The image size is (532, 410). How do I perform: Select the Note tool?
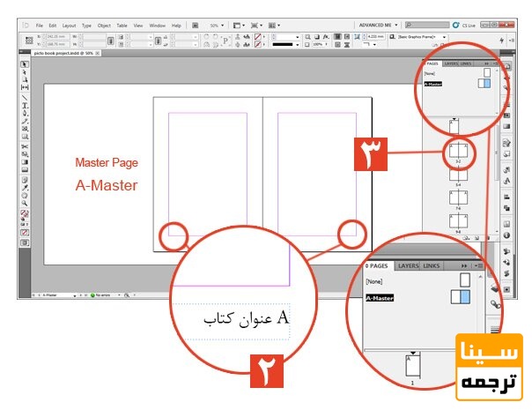[25, 180]
